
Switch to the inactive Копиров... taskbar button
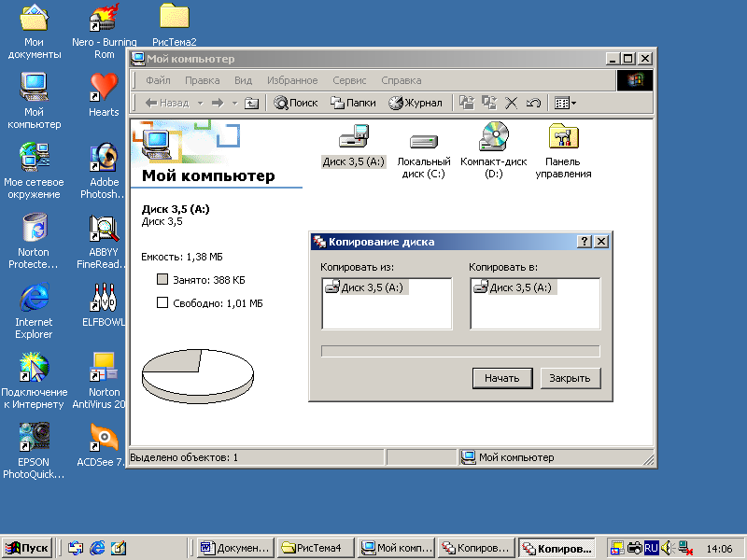[x=476, y=548]
